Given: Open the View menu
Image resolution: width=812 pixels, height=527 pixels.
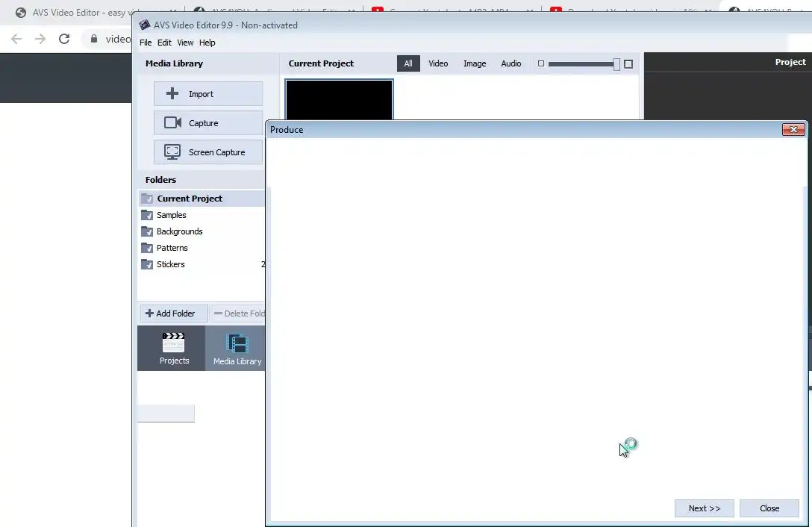Looking at the screenshot, I should pos(185,43).
